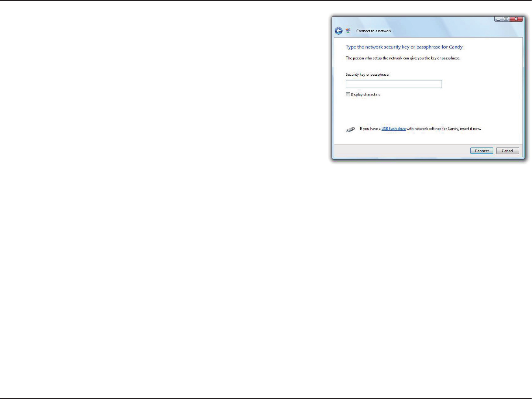Click the 'Connect to a network' title text

[x=374, y=31]
